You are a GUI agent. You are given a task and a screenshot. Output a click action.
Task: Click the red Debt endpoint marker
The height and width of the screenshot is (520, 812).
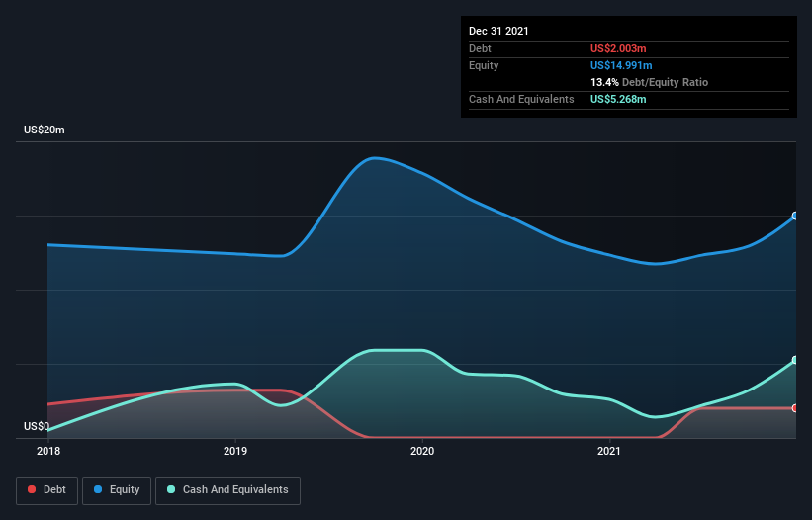tap(795, 408)
